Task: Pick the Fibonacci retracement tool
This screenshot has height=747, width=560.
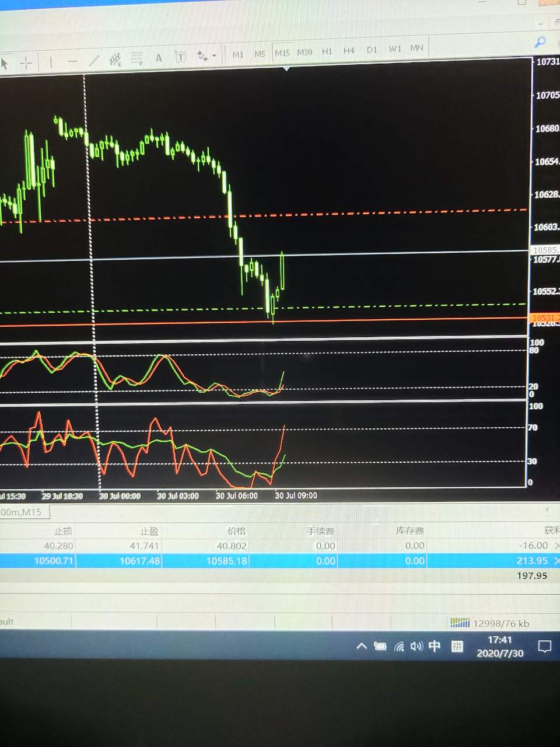Action: pos(137,58)
